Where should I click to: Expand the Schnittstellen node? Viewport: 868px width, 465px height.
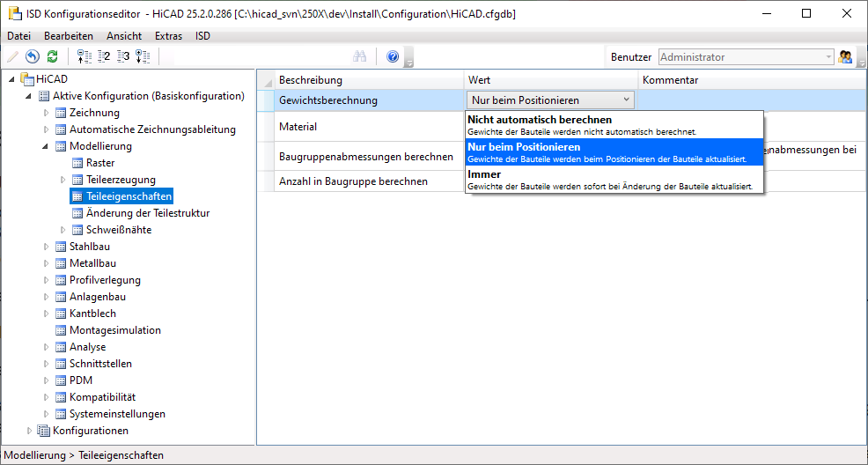point(47,364)
